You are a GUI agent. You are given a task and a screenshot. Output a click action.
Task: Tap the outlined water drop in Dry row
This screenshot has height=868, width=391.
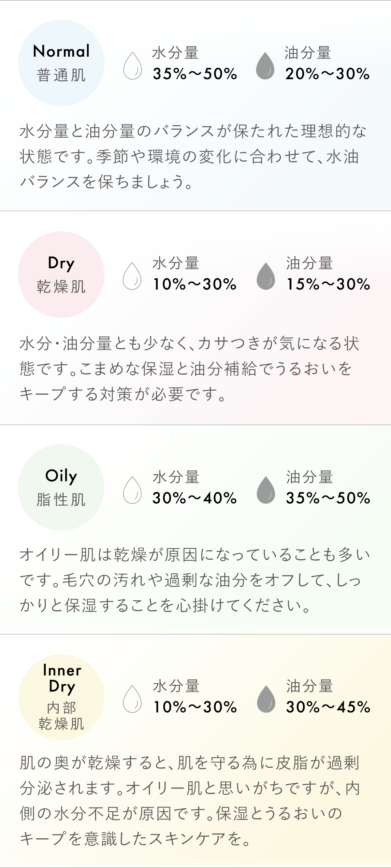(132, 276)
